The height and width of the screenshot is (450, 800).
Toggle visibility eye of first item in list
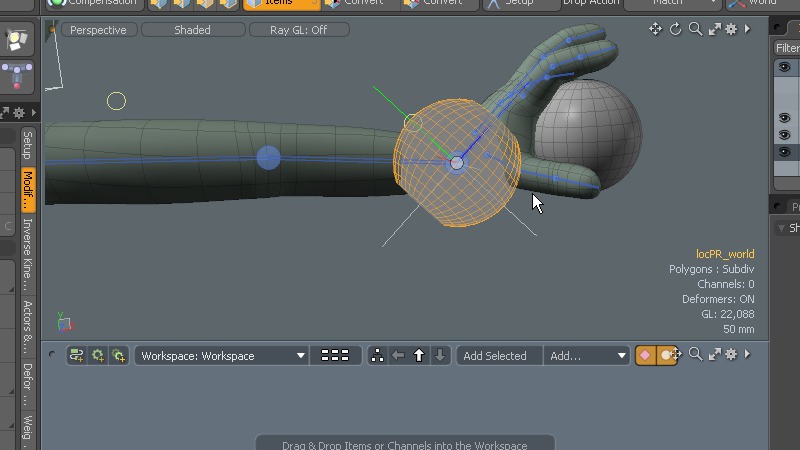click(785, 68)
